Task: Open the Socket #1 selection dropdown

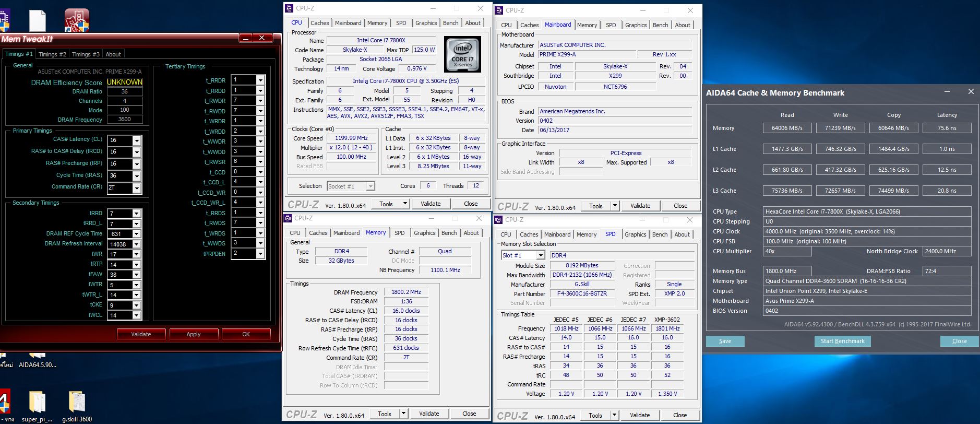Action: [371, 186]
